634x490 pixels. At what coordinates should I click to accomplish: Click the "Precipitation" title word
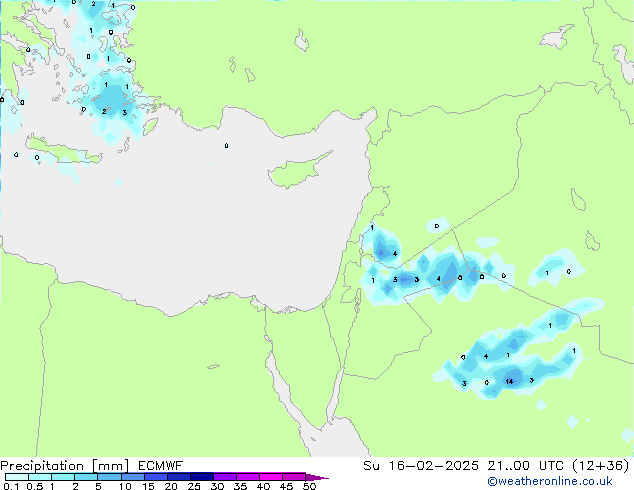pyautogui.click(x=42, y=466)
